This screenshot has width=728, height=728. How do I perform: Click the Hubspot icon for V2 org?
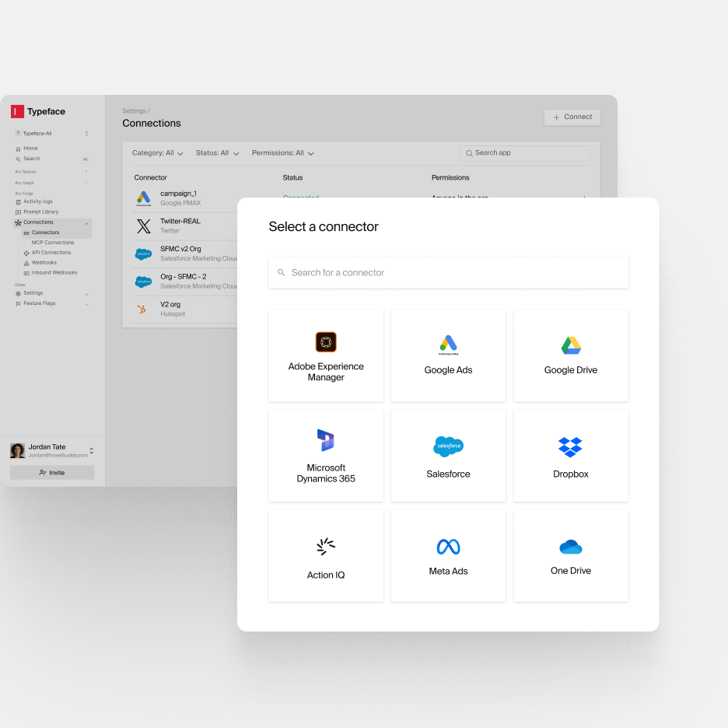click(x=142, y=310)
